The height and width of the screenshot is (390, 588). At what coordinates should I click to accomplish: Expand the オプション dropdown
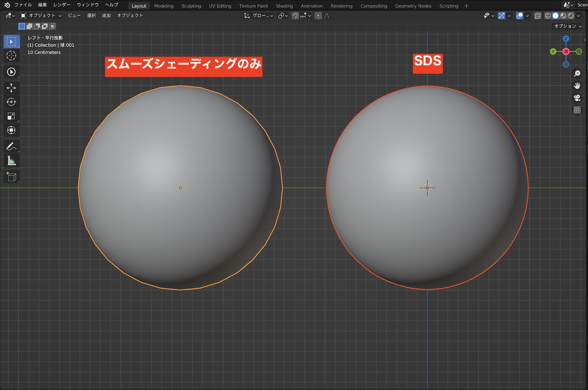point(568,26)
